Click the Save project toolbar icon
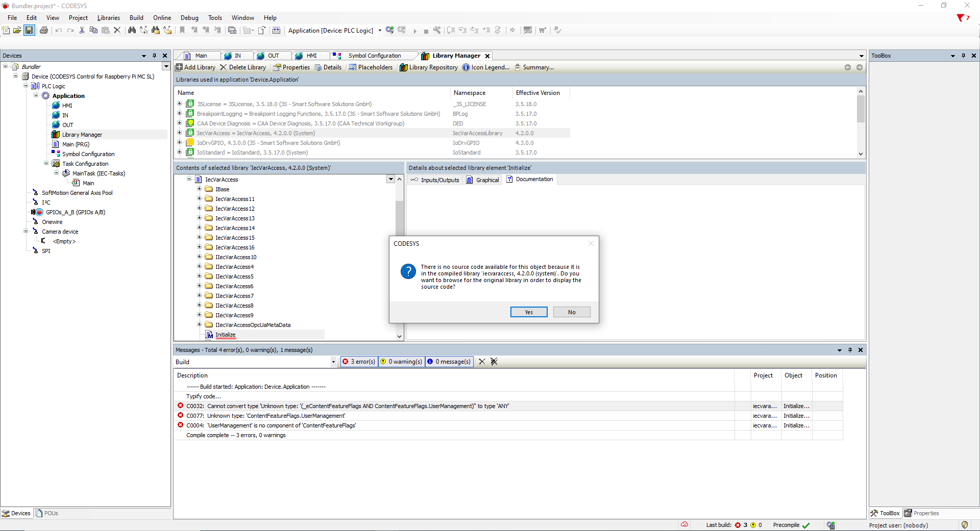 29,30
